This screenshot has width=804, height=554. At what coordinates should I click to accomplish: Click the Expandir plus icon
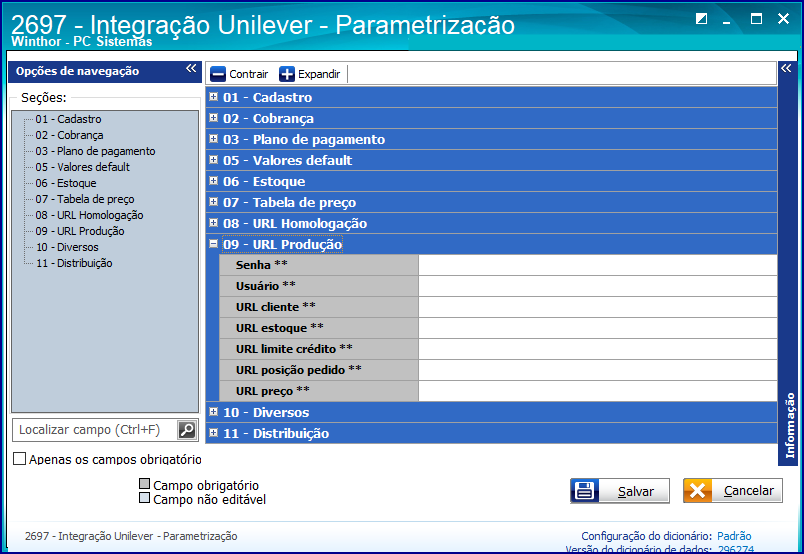pyautogui.click(x=287, y=74)
